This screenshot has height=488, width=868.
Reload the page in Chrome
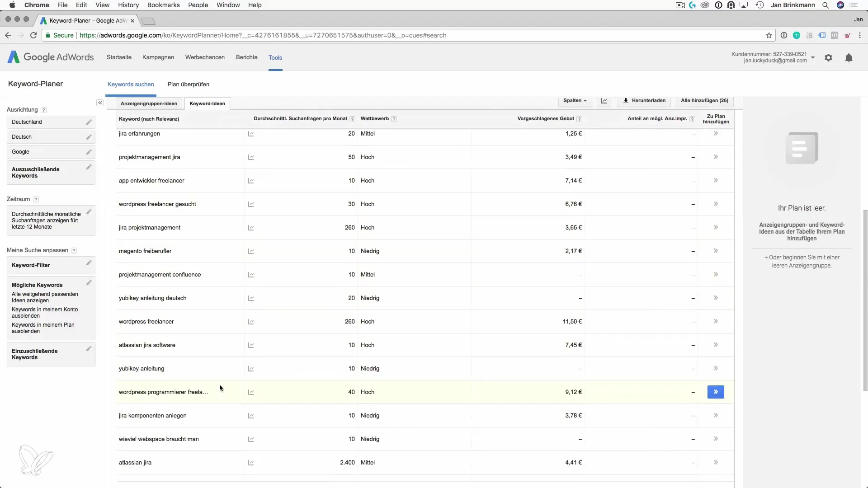[x=33, y=35]
